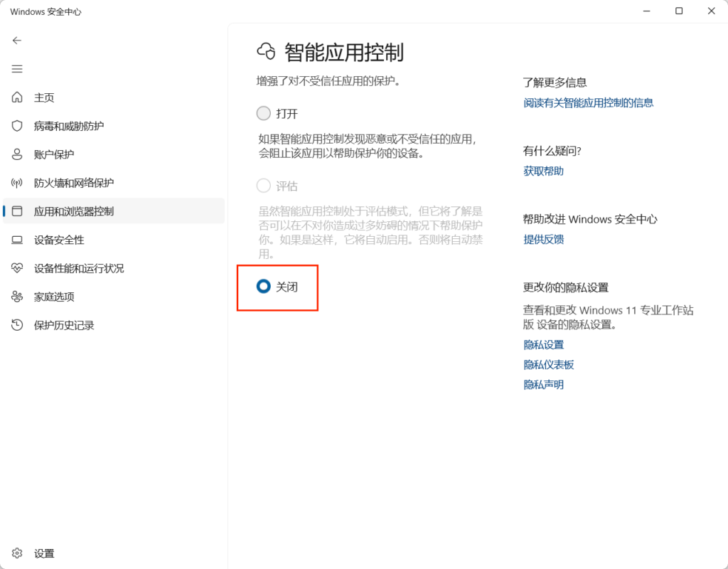
Task: Go back with the back arrow
Action: click(17, 41)
